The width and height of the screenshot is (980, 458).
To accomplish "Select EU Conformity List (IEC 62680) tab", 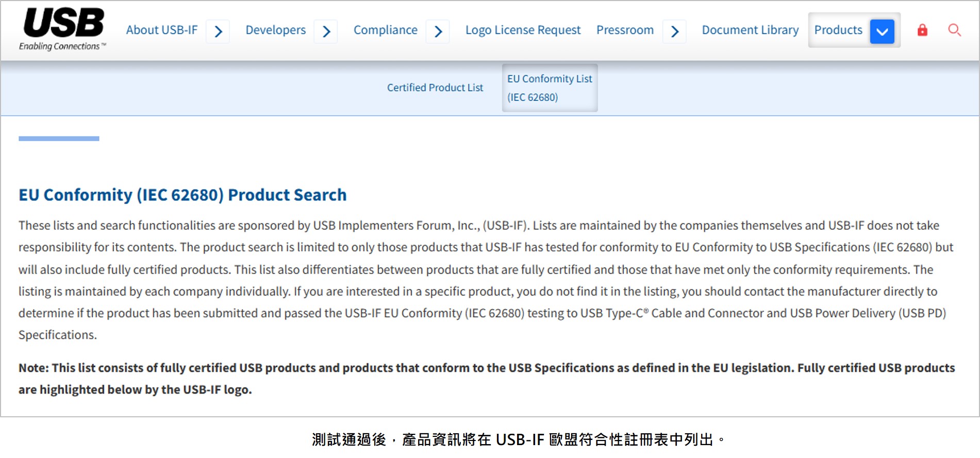I will [x=550, y=88].
